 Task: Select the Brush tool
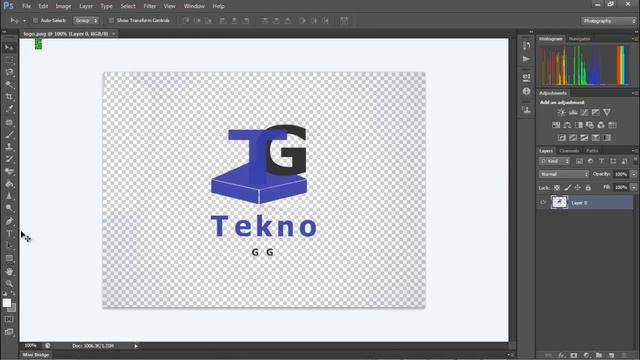point(9,134)
